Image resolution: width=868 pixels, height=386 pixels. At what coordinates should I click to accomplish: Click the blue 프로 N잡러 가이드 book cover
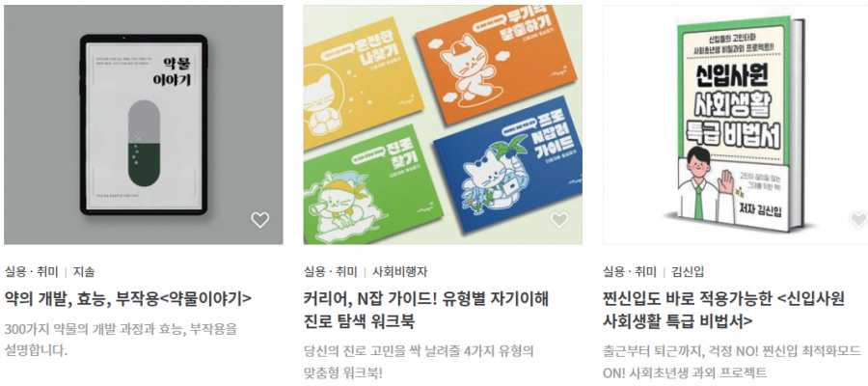pos(509,175)
